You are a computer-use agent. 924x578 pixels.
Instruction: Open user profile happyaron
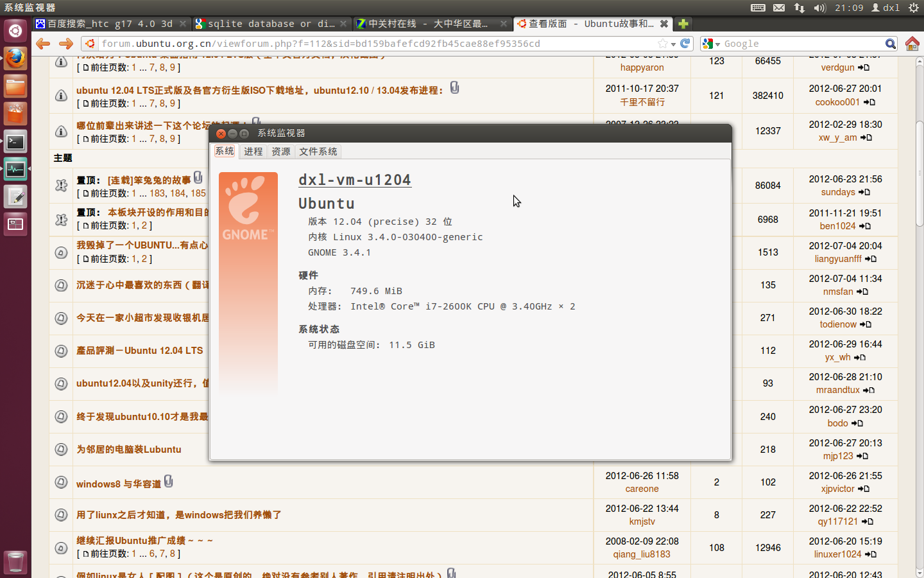642,67
